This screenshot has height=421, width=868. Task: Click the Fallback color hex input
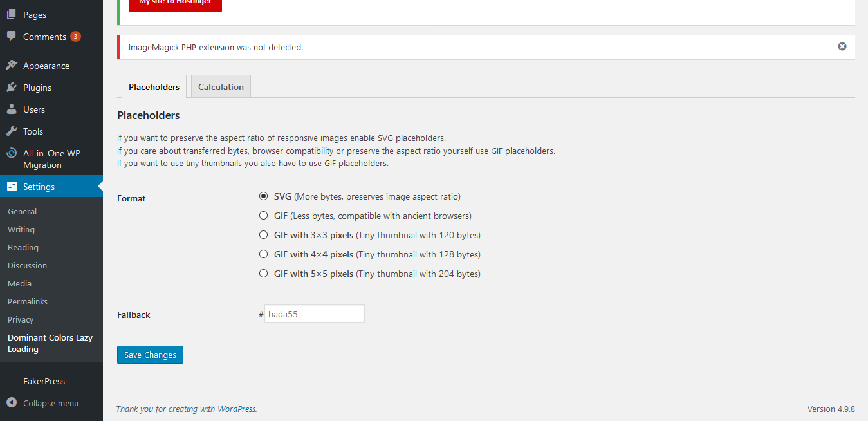point(315,313)
